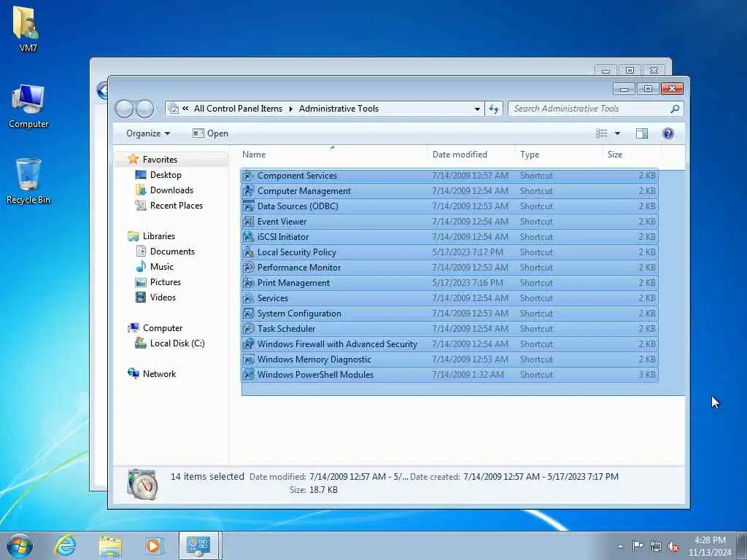This screenshot has width=747, height=560.
Task: Select the Computer Management shortcut icon
Action: coord(248,191)
